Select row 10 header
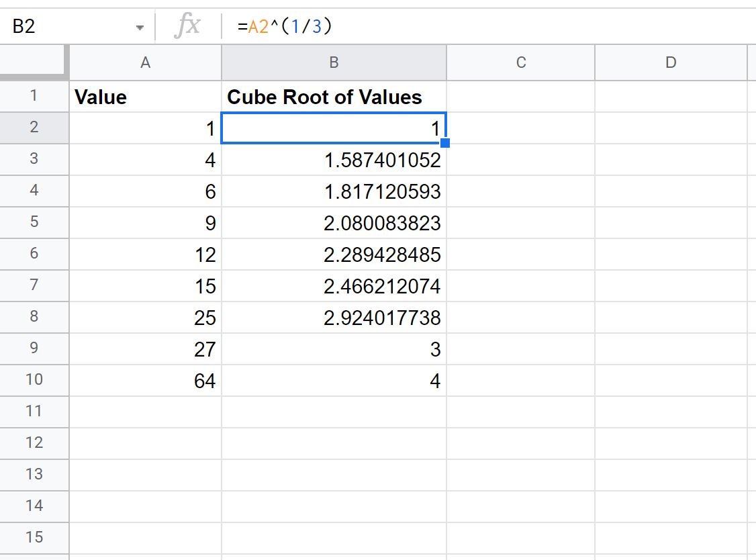 pos(34,380)
